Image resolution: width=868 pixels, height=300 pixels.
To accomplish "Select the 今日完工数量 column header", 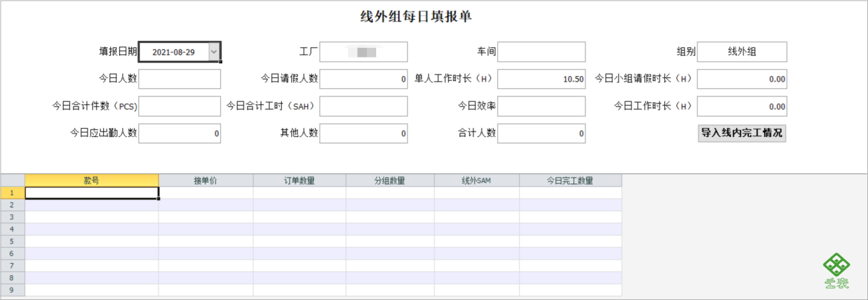I will (x=570, y=181).
